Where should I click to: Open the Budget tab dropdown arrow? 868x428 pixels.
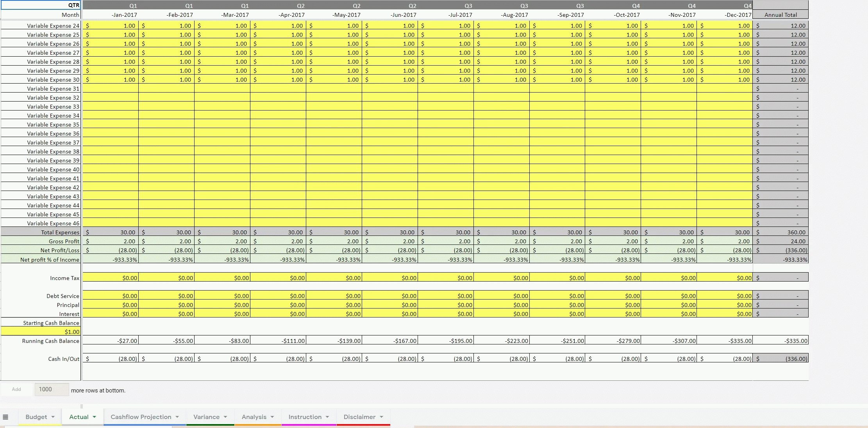tap(53, 417)
